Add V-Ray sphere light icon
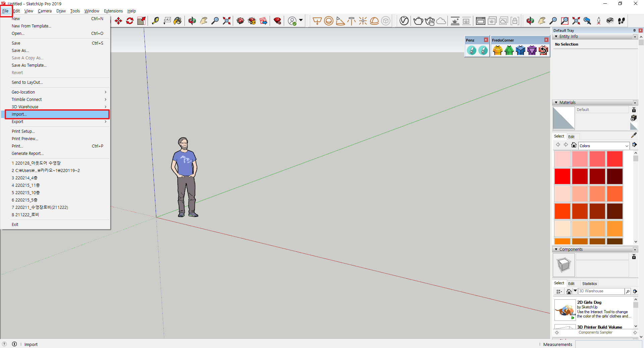 [329, 21]
